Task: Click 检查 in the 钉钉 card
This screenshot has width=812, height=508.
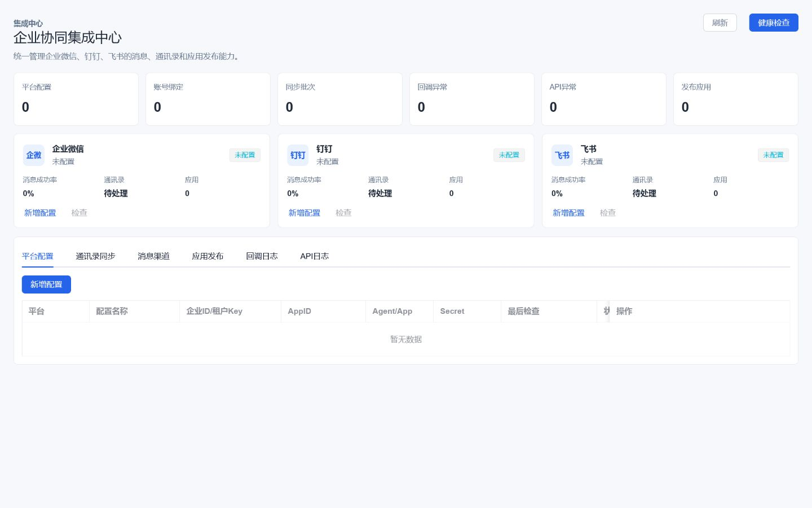Action: (343, 213)
